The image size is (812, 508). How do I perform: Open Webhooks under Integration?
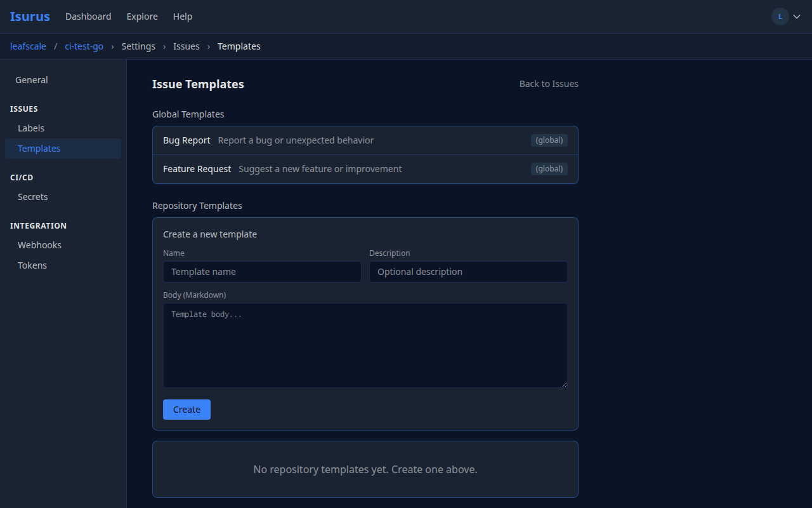63,245
